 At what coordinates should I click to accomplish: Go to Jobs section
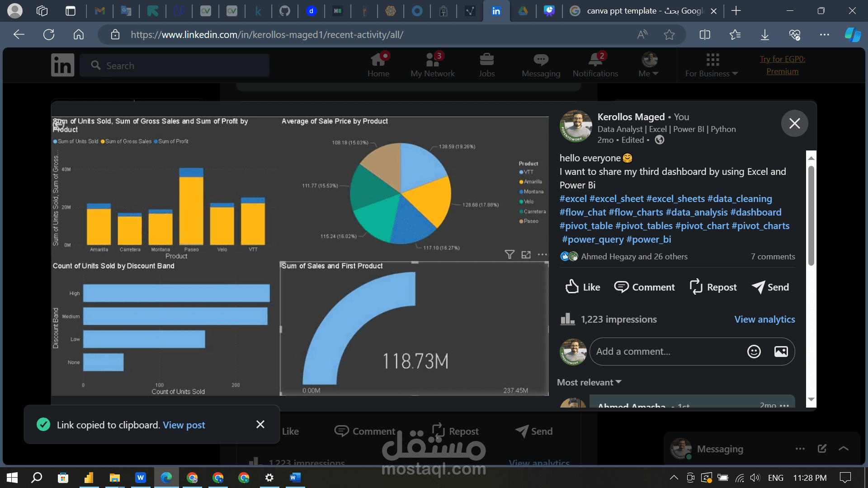coord(487,65)
